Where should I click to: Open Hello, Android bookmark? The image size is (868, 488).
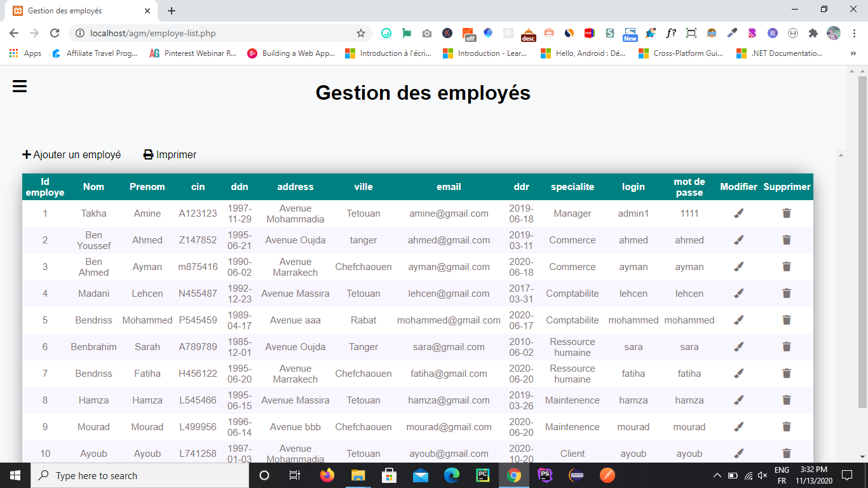click(x=583, y=53)
